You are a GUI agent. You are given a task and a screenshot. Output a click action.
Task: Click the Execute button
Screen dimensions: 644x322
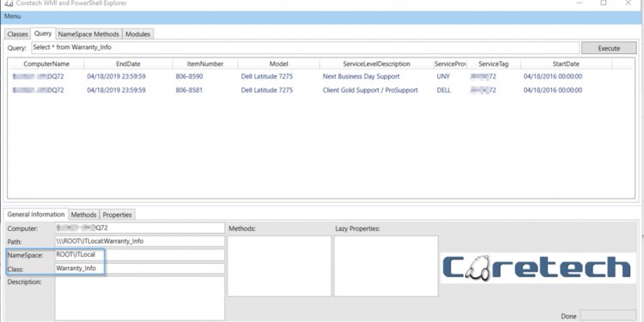pyautogui.click(x=609, y=48)
